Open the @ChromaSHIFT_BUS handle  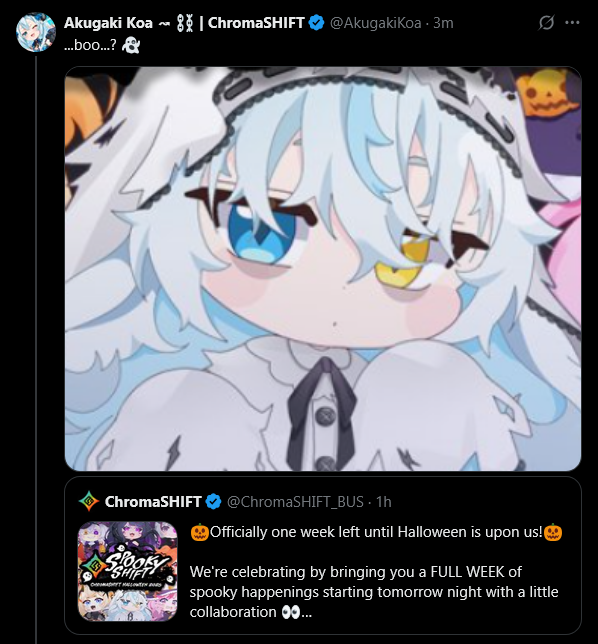[x=295, y=502]
